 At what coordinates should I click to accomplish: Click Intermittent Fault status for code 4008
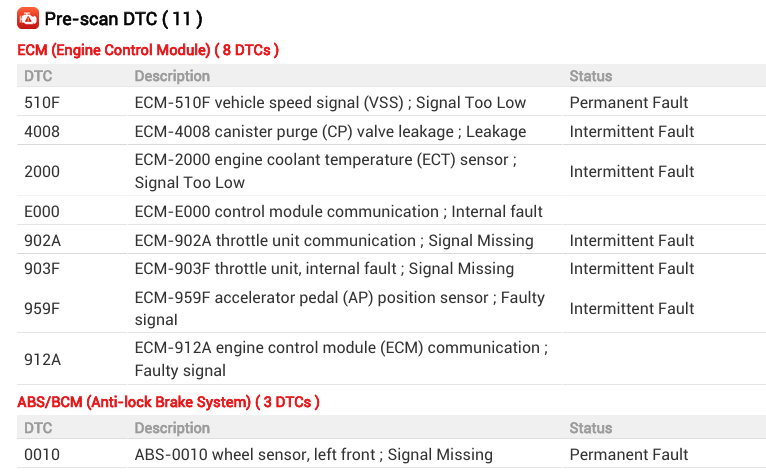point(632,131)
